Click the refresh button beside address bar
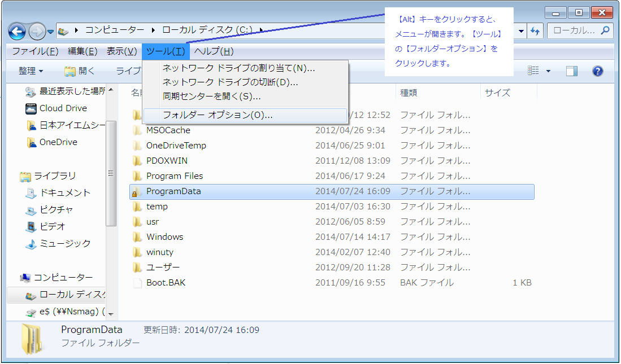 click(x=535, y=31)
